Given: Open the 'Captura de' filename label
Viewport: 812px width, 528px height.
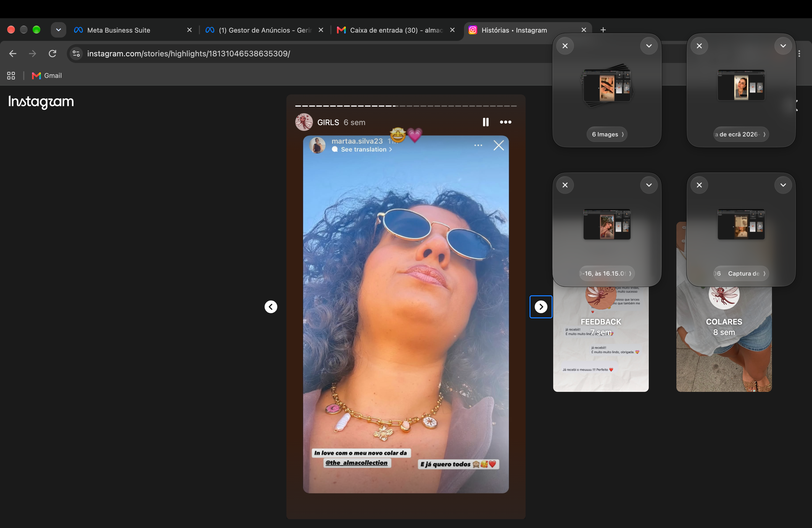Looking at the screenshot, I should tap(741, 274).
